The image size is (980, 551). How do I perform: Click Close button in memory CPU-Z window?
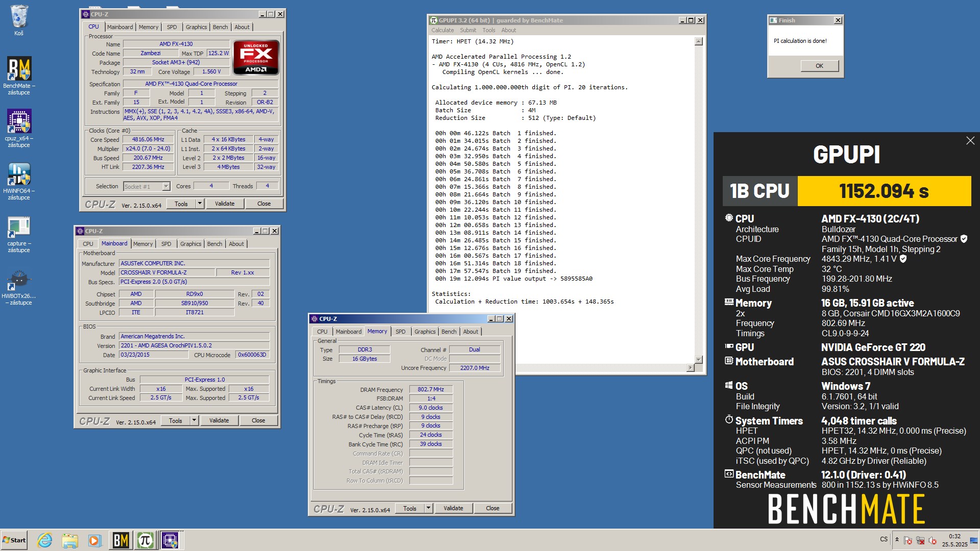493,508
